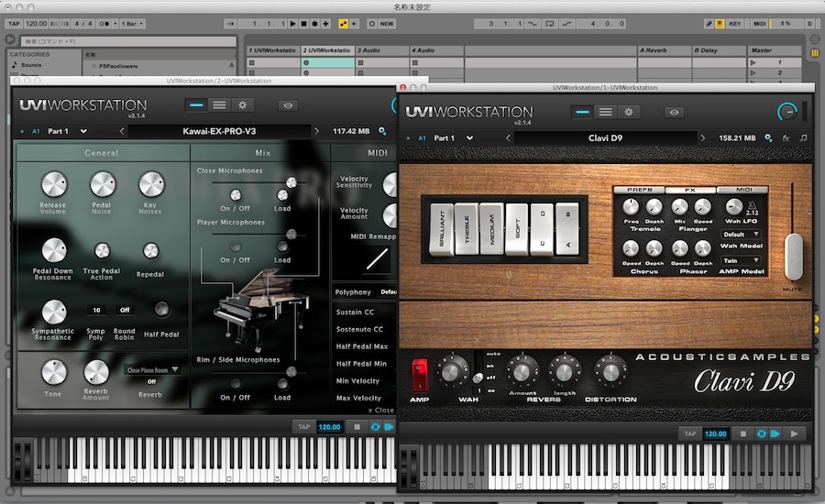Toggle the eye button in the Clavi D9 window
Screen dimensions: 825x504
click(674, 113)
